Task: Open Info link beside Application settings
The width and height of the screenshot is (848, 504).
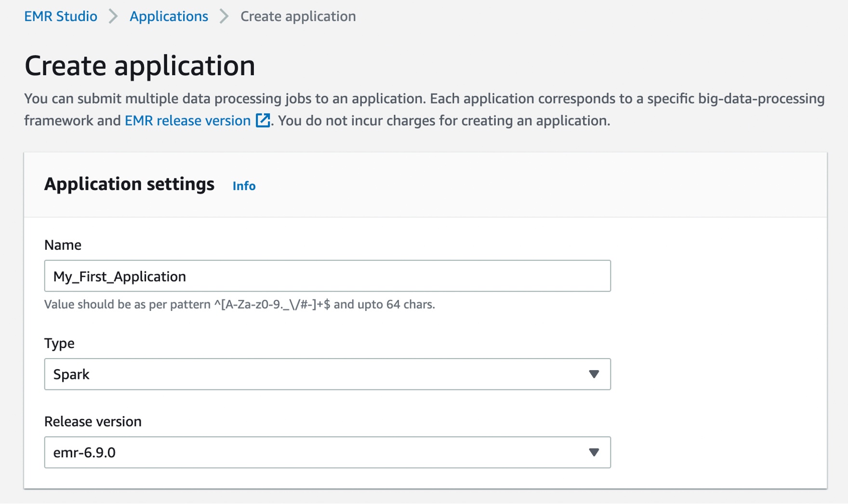Action: (x=244, y=186)
